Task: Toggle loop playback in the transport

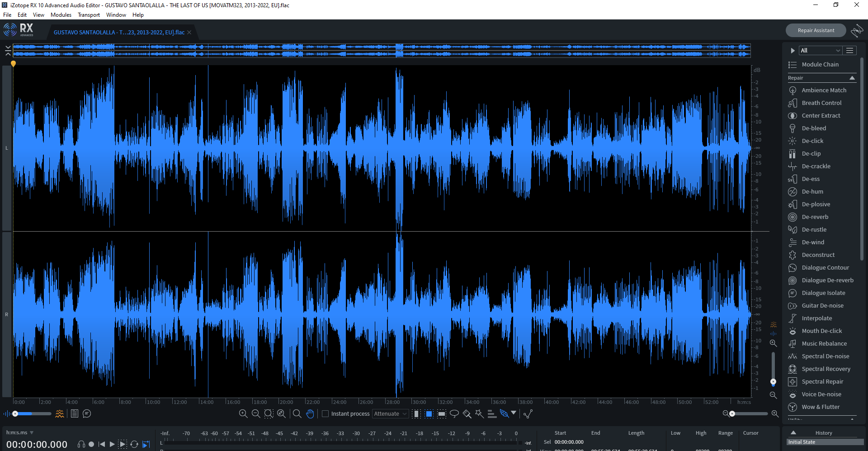Action: pyautogui.click(x=134, y=444)
